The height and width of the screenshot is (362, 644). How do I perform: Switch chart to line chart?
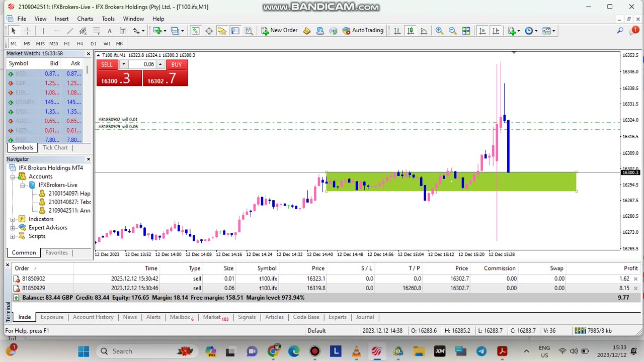click(x=424, y=31)
